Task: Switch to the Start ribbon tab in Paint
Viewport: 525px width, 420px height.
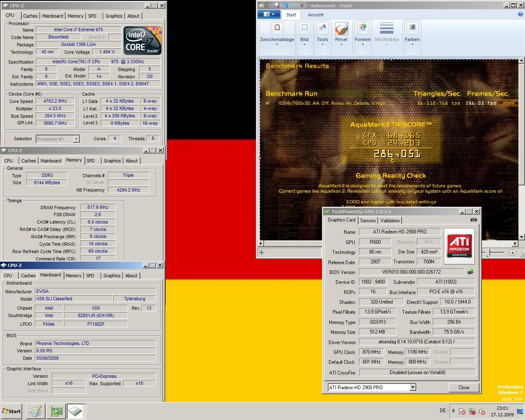Action: [291, 15]
